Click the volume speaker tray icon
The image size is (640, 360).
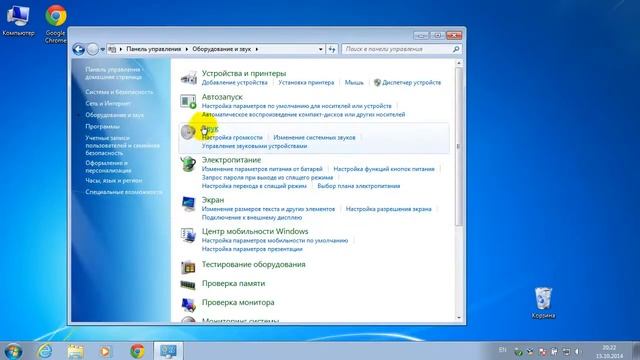tap(578, 351)
